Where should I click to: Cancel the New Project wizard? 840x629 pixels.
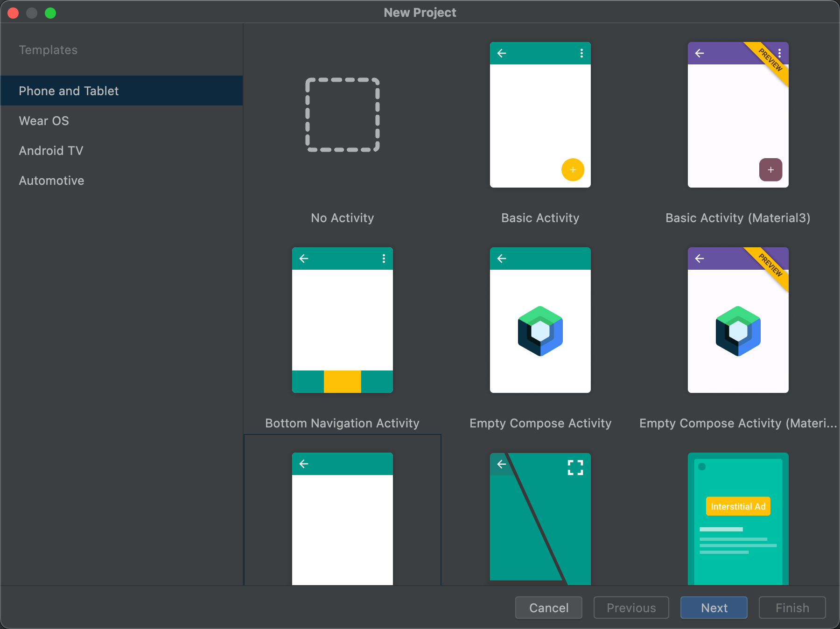coord(548,608)
